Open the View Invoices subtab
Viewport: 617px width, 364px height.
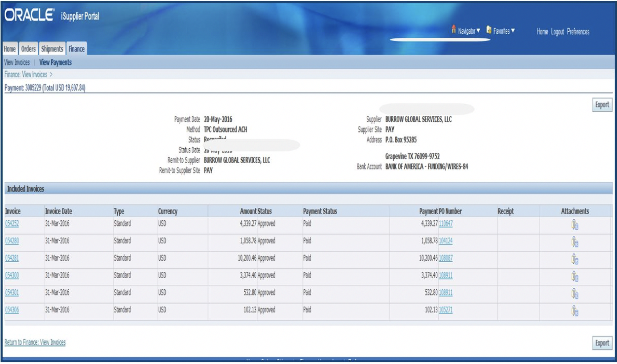point(17,62)
